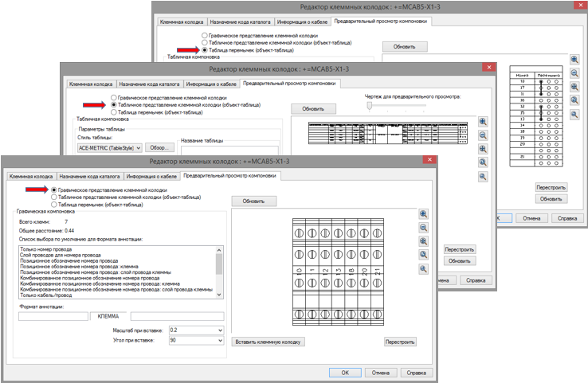This screenshot has height=383, width=588.
Task: Select Графическое представление radio in middle window
Action: pos(114,97)
